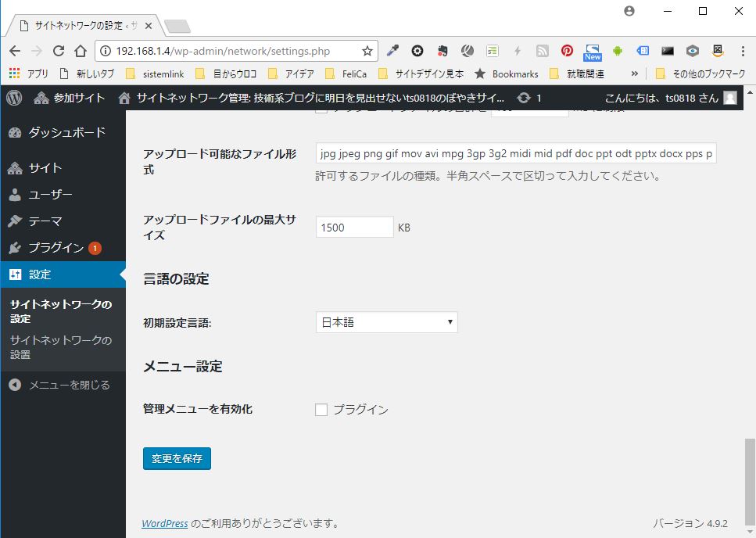Open サイト in the sidebar menu

pos(63,168)
